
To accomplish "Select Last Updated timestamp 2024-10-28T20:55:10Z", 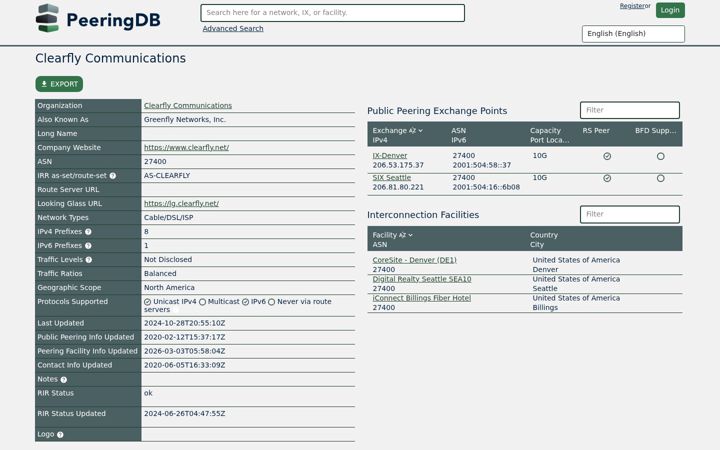I will tap(185, 323).
